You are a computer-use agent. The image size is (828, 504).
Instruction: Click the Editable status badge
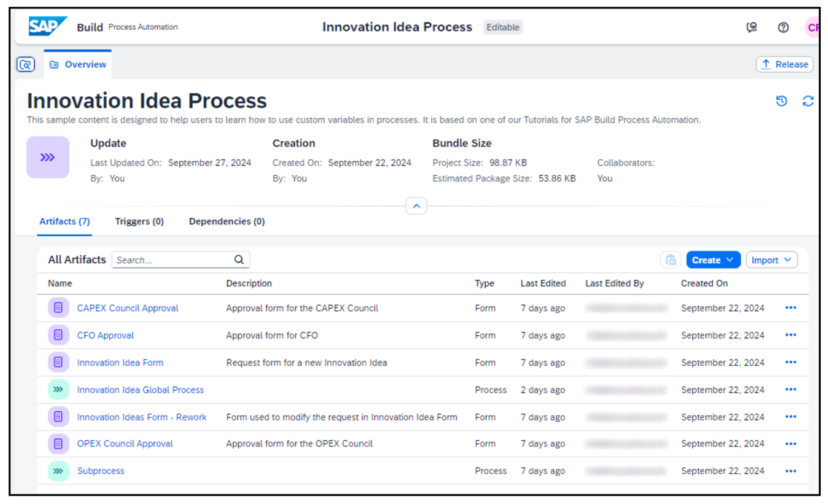point(503,27)
